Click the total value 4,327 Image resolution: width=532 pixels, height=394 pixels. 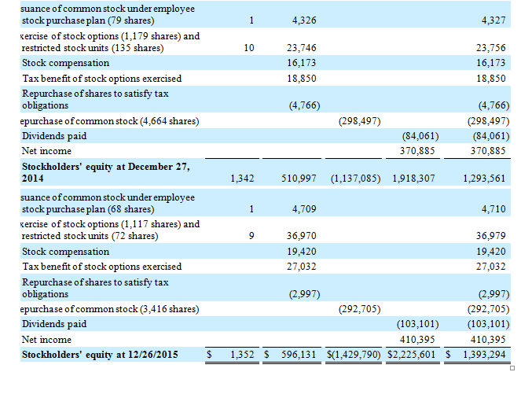(493, 20)
